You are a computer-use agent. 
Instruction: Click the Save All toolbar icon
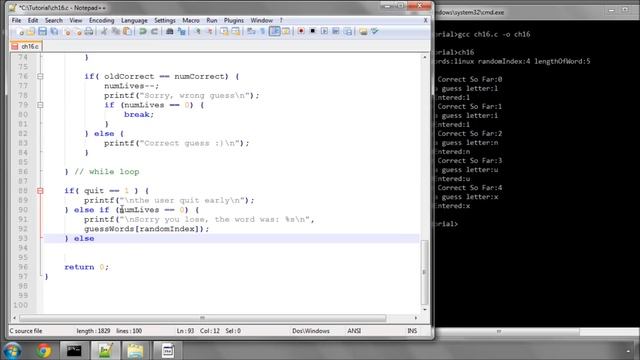(x=54, y=31)
